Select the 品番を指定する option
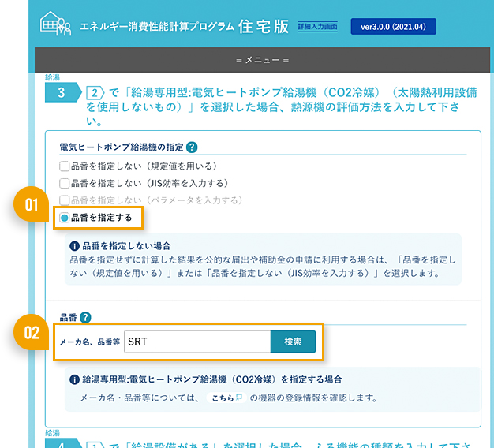This screenshot has width=494, height=448. [x=64, y=217]
